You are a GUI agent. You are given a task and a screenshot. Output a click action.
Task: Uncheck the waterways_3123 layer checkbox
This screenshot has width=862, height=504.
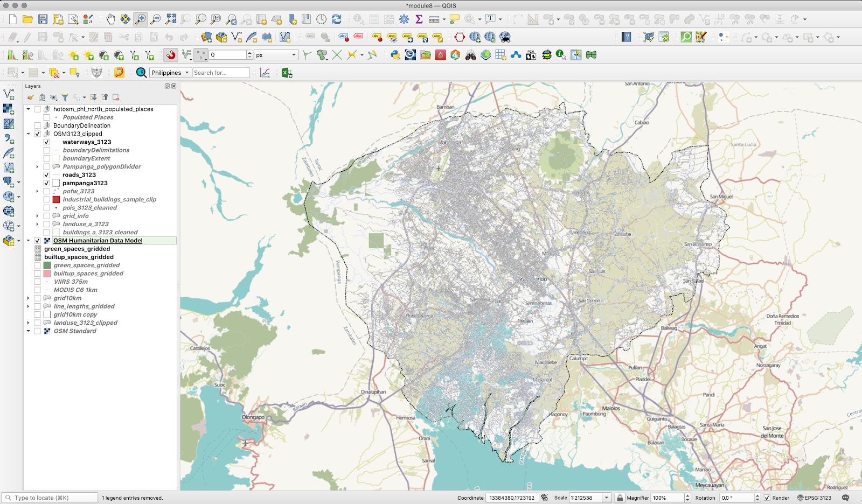47,142
